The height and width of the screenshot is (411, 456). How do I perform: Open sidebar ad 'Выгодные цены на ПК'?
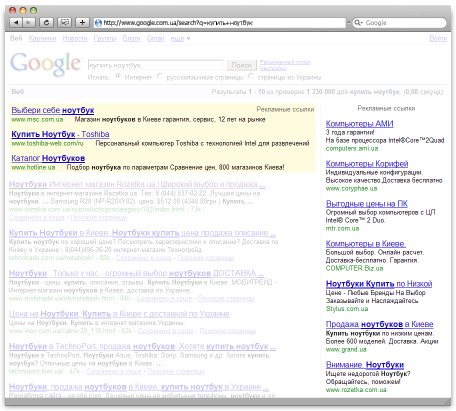[367, 203]
